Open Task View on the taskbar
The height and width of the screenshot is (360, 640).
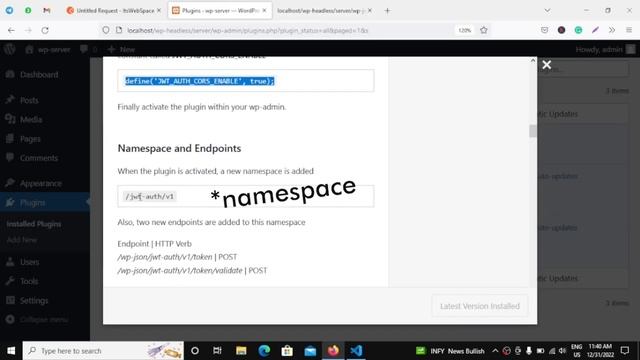217,351
